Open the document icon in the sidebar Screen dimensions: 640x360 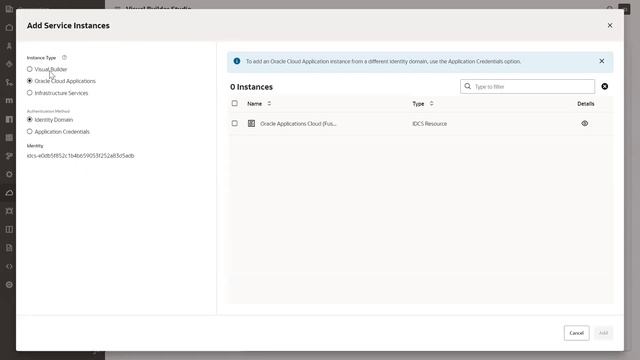pos(9,248)
